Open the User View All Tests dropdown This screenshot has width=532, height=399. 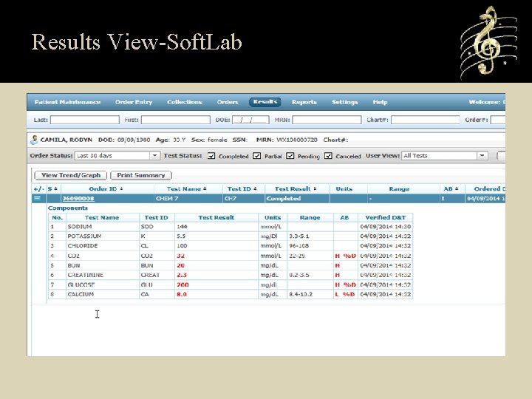(482, 156)
